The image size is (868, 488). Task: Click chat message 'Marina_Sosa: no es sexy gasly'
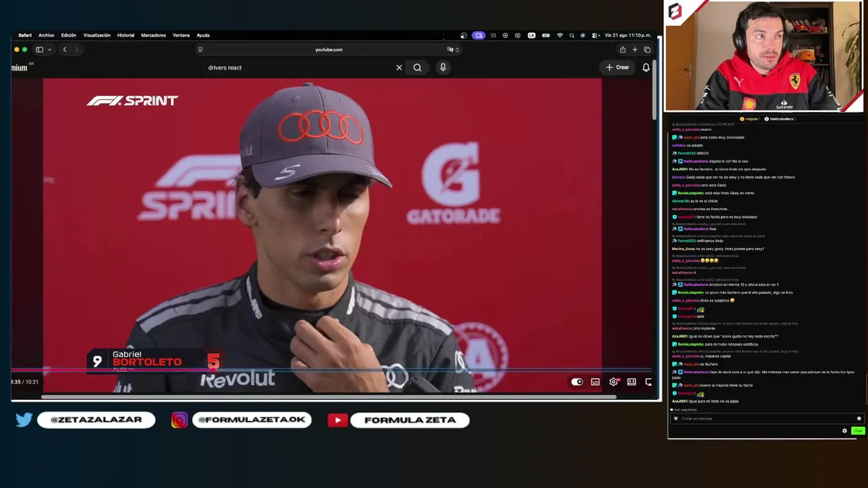718,249
